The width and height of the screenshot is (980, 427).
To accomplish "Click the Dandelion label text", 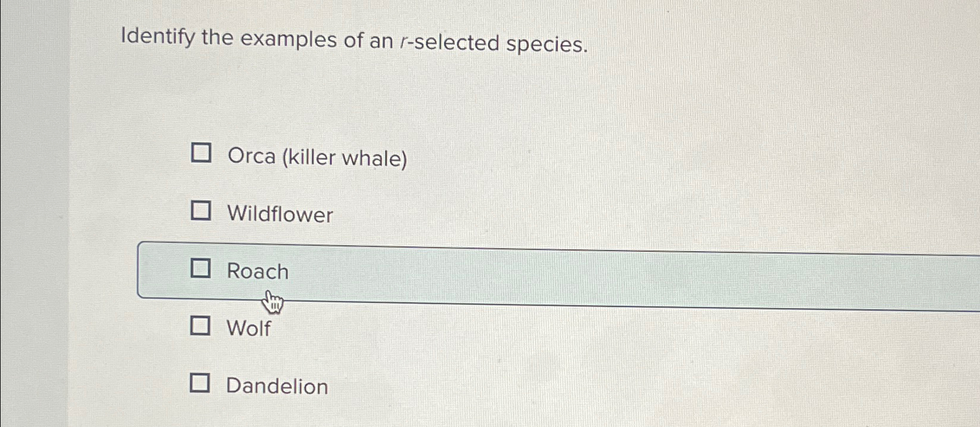I will click(x=276, y=386).
